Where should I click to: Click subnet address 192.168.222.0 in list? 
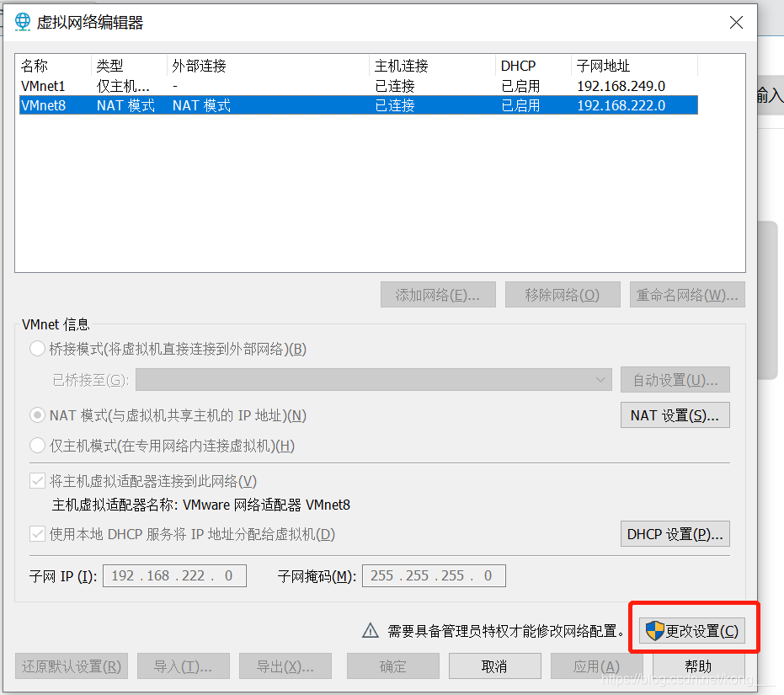[x=621, y=105]
